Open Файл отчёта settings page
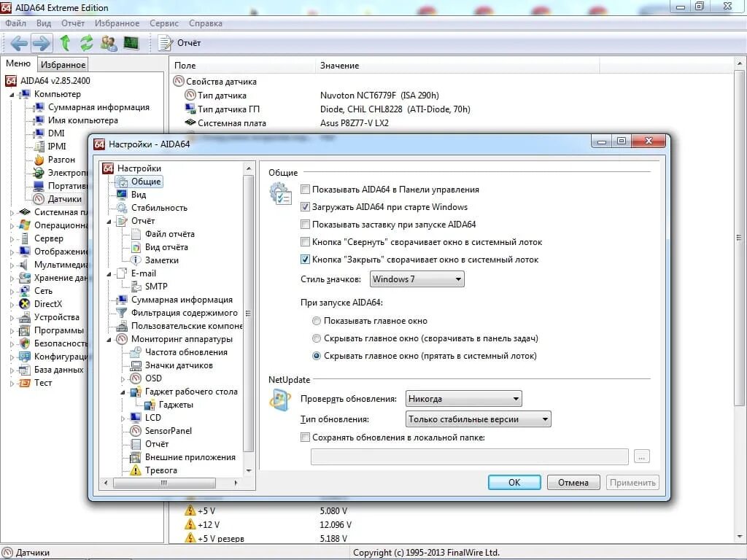Screen dimensions: 747x560 click(x=169, y=234)
